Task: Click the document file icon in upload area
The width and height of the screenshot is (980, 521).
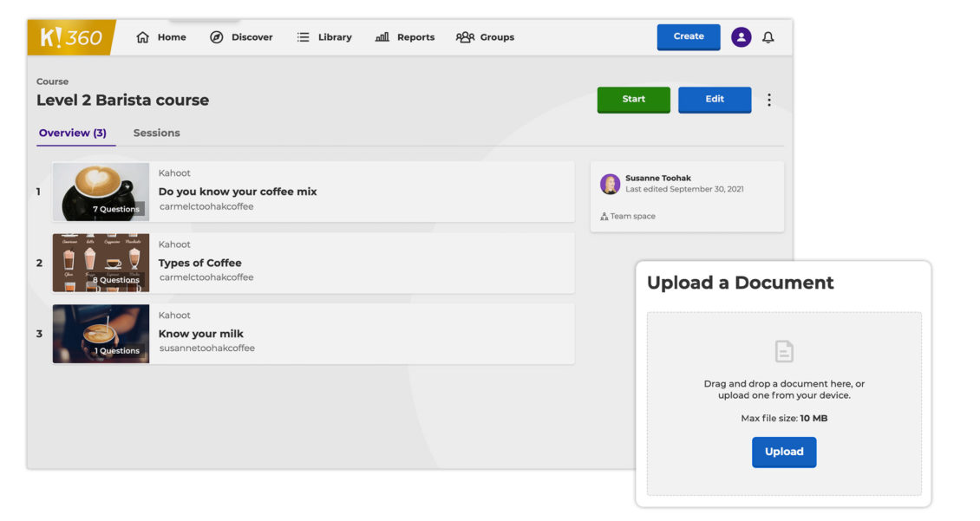Action: tap(784, 351)
